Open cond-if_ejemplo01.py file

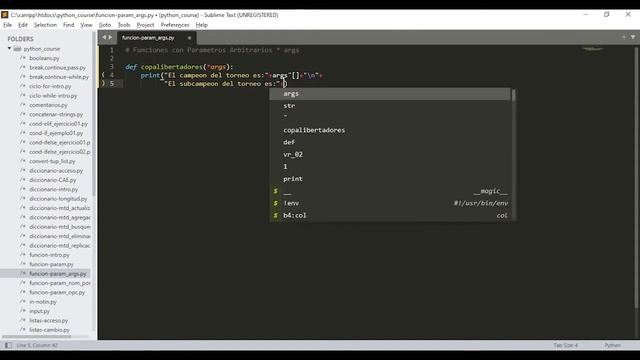coord(56,133)
